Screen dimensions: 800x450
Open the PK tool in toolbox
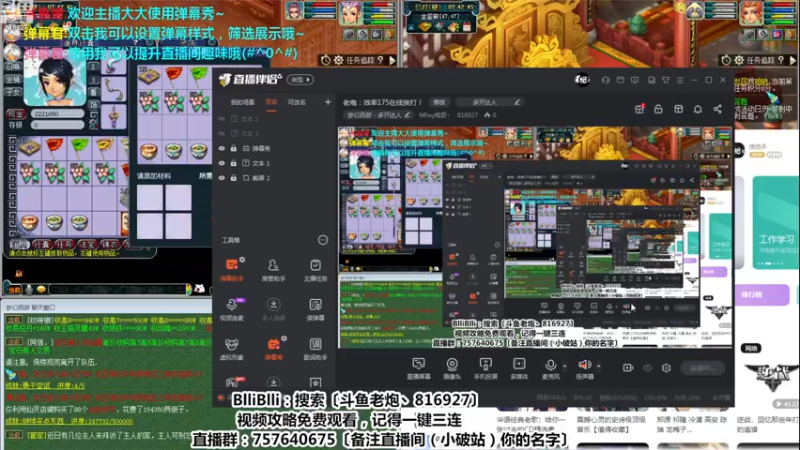coord(232,382)
